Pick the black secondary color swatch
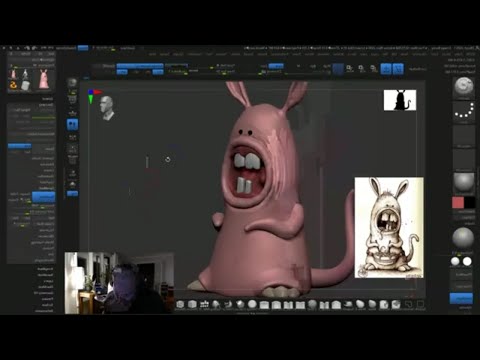 [469, 203]
